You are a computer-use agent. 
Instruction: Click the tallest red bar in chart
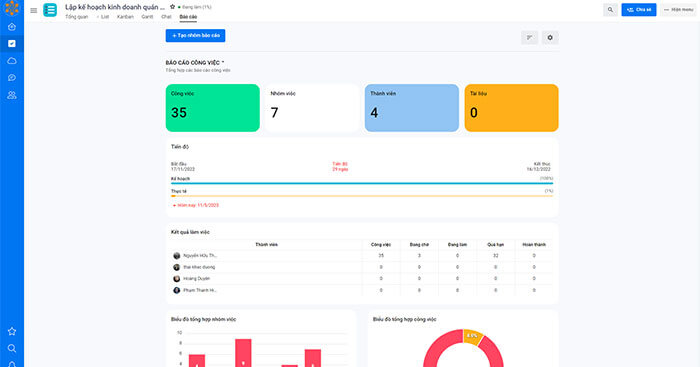click(243, 353)
